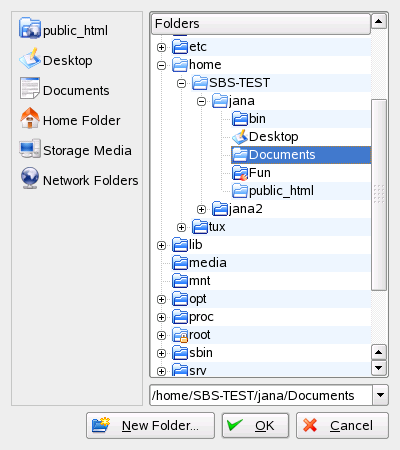Viewport: 400px width, 450px height.
Task: Click the Home Folder house icon
Action: coord(30,118)
